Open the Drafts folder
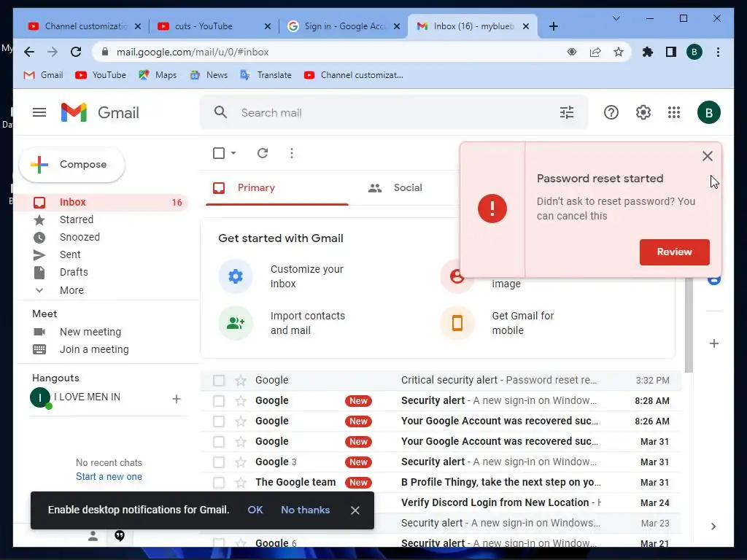Screen dimensions: 747x560 [74, 272]
